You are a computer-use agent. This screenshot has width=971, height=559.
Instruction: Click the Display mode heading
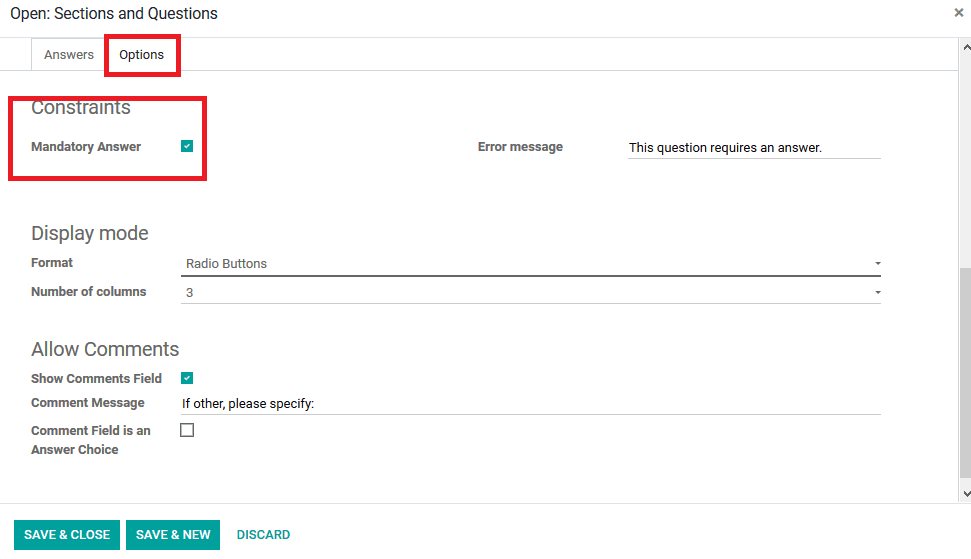[x=90, y=233]
